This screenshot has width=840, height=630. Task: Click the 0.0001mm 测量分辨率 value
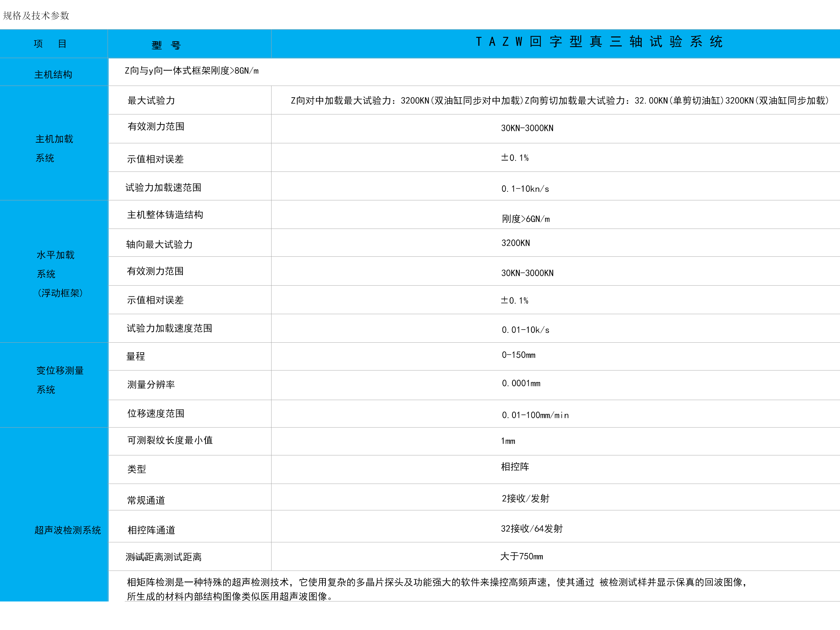coord(520,384)
